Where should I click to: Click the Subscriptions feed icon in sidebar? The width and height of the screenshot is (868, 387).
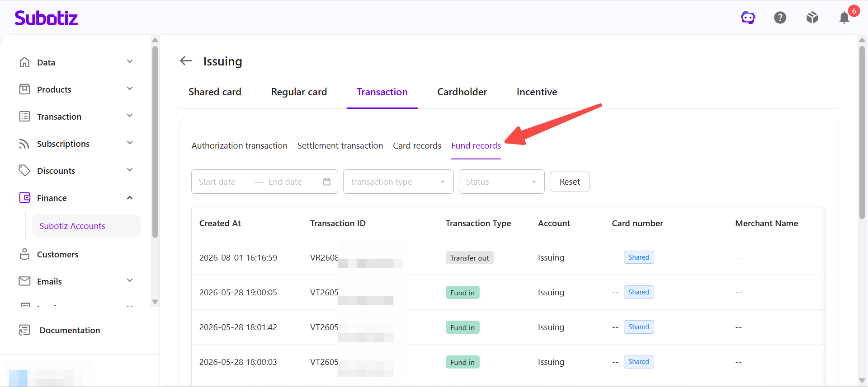(x=24, y=144)
